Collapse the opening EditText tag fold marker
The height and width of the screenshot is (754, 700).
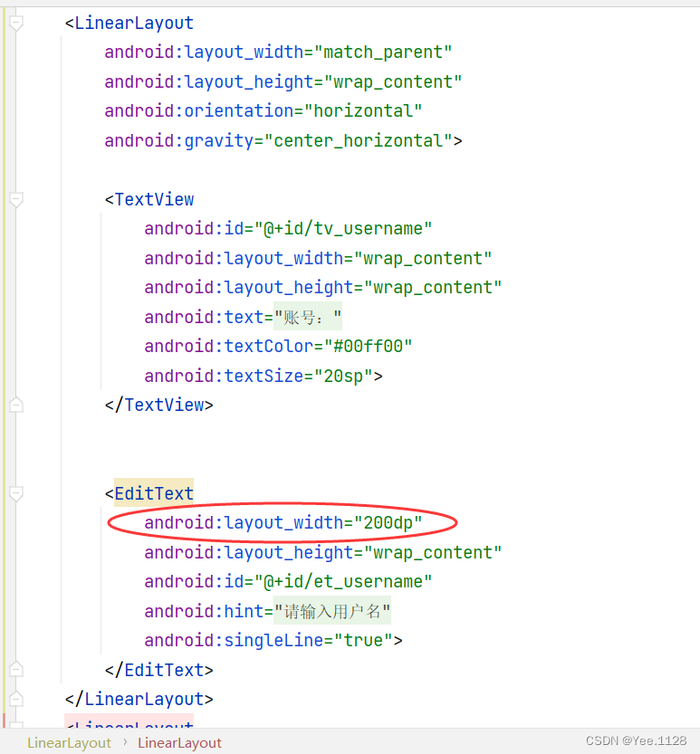click(x=16, y=493)
